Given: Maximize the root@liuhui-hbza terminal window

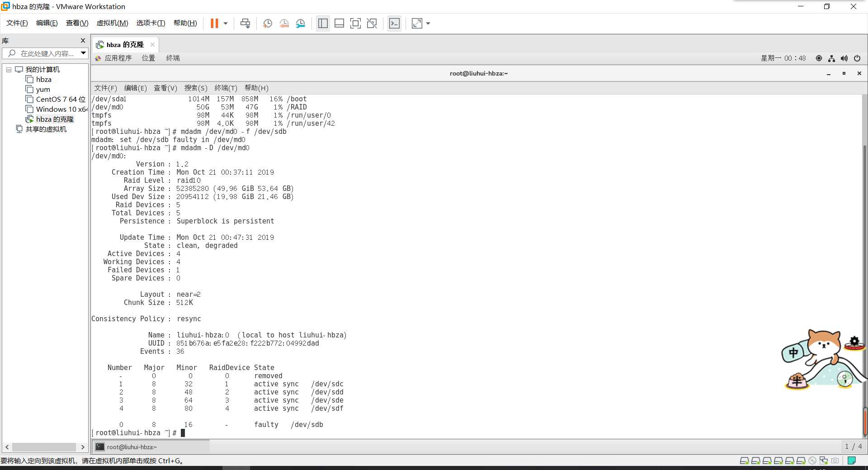Looking at the screenshot, I should [x=844, y=73].
